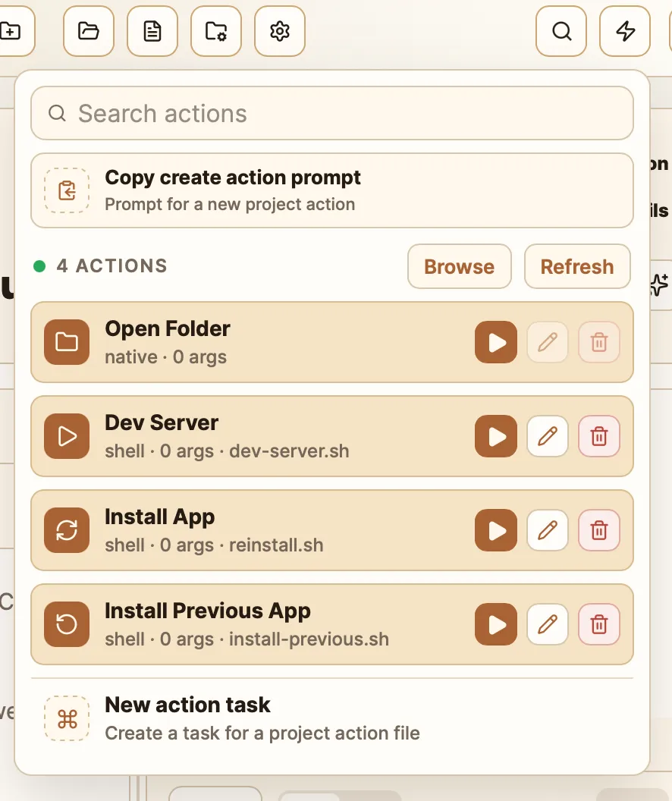Delete the Dev Server action
Screen dimensions: 672x801
pos(599,436)
